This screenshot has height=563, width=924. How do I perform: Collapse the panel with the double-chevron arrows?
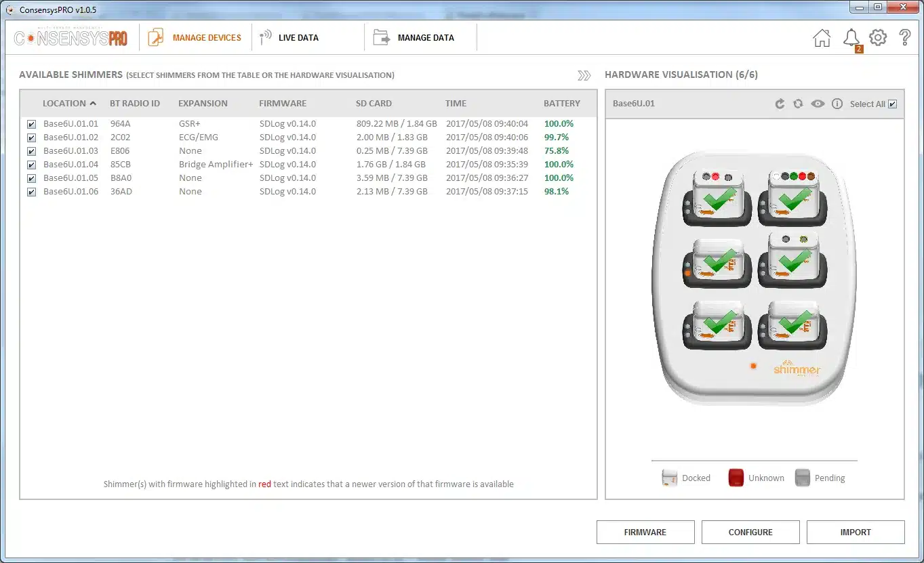point(584,75)
